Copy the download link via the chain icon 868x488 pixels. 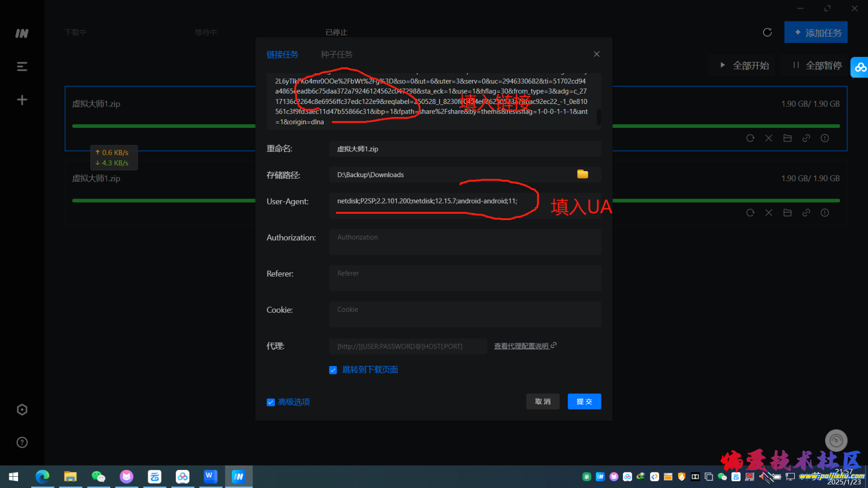pyautogui.click(x=806, y=138)
